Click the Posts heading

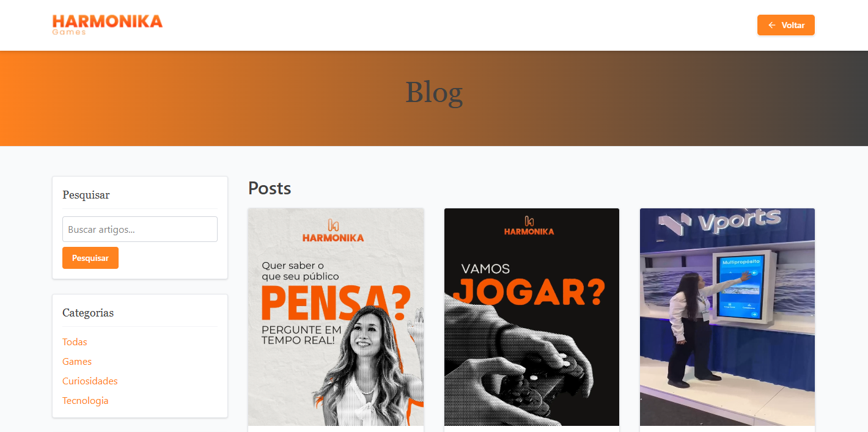tap(270, 188)
